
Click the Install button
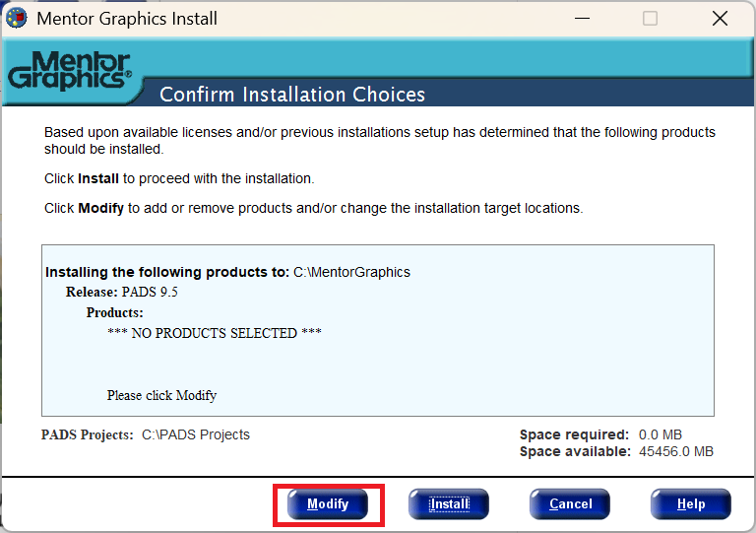pos(449,504)
